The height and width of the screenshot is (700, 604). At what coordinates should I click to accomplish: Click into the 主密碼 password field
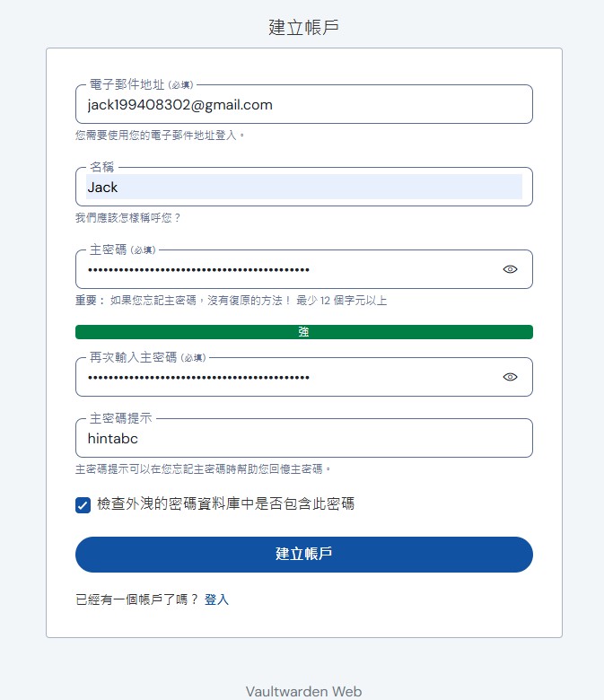287,269
